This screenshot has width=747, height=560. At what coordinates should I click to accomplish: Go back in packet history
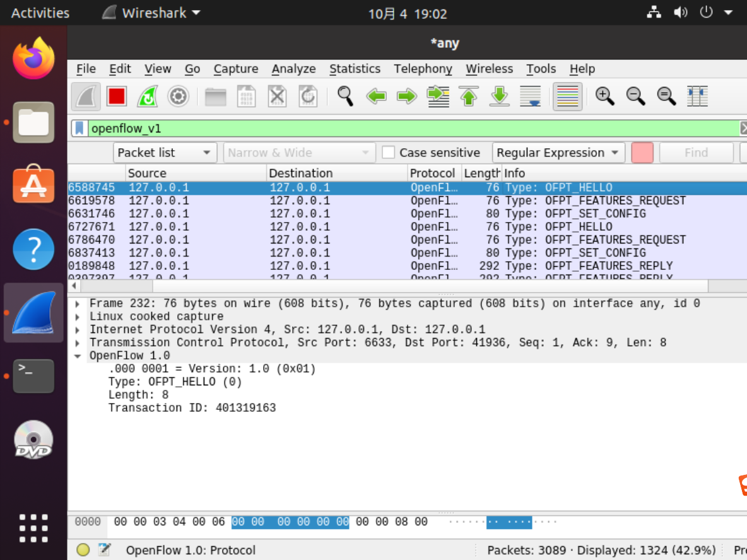(377, 96)
